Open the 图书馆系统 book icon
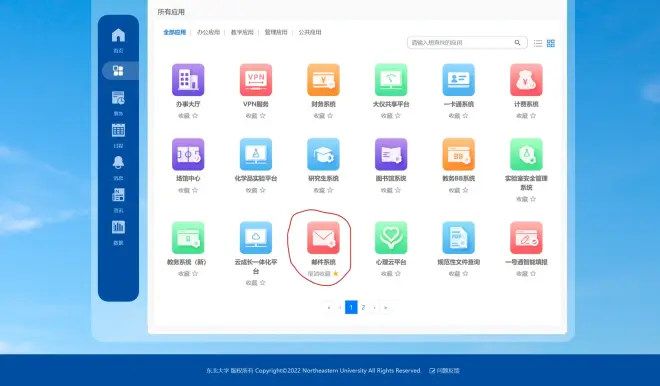 (x=391, y=154)
